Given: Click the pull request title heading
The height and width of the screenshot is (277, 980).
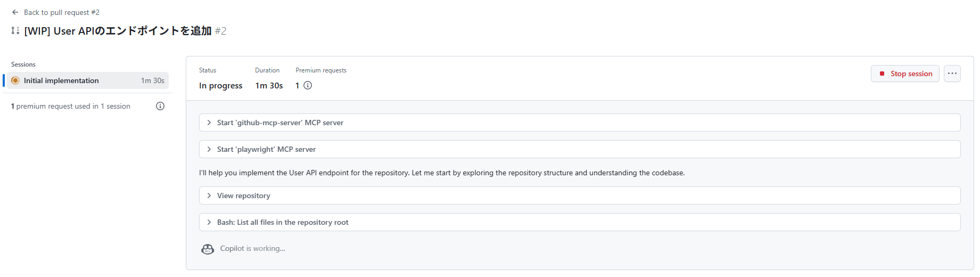Looking at the screenshot, I should click(x=118, y=31).
